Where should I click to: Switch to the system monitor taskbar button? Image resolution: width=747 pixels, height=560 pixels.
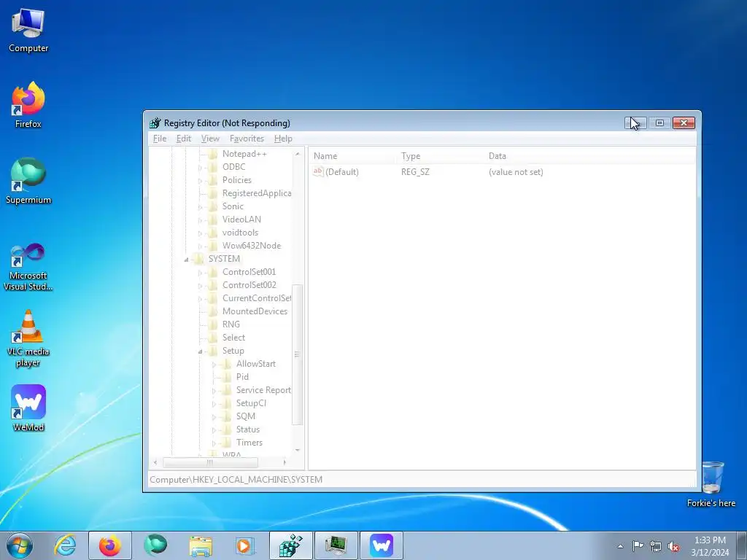tap(336, 545)
